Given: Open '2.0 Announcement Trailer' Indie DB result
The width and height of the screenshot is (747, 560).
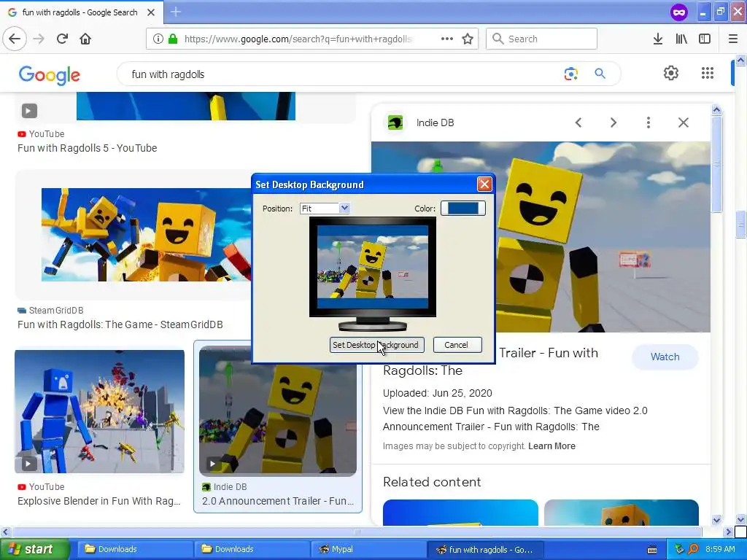Looking at the screenshot, I should tap(278, 501).
